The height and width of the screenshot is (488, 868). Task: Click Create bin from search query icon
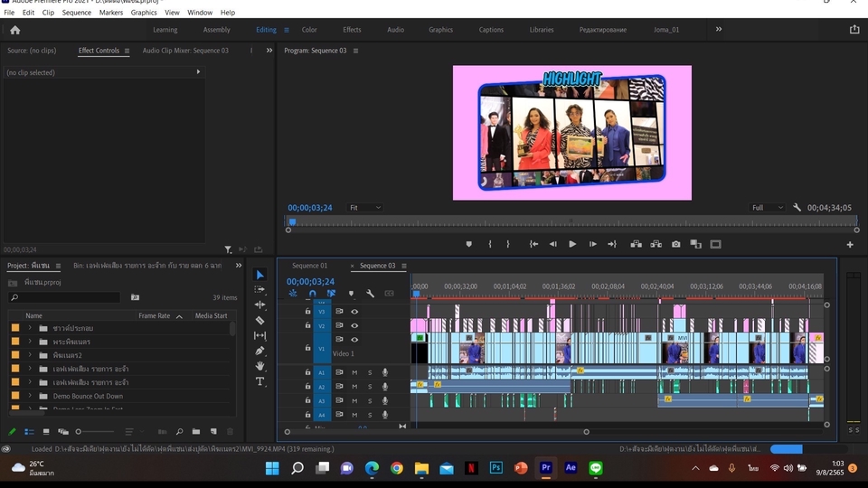[x=135, y=297]
